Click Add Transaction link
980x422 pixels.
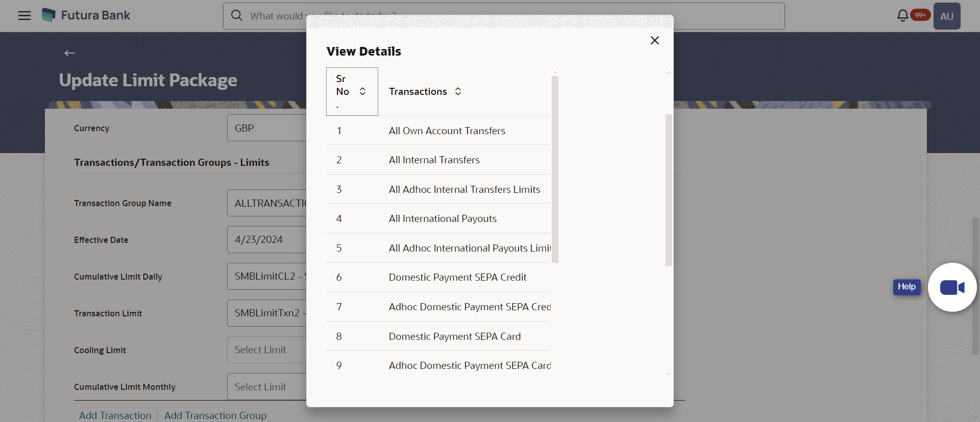[x=115, y=415]
